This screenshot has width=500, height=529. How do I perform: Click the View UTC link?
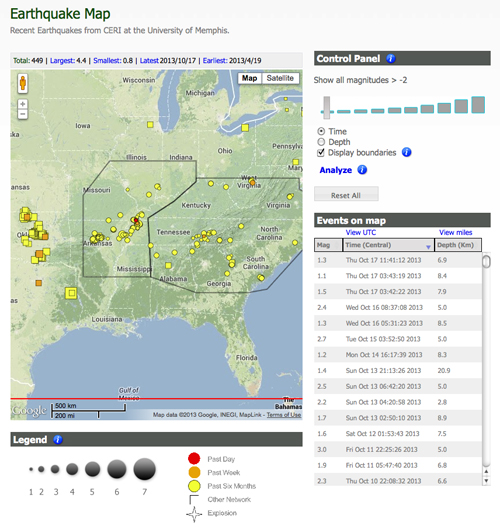361,232
